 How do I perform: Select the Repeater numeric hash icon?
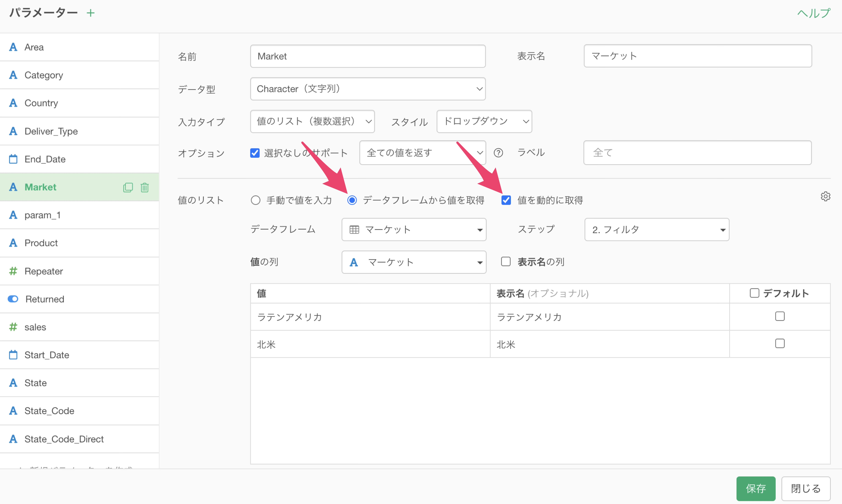[13, 271]
